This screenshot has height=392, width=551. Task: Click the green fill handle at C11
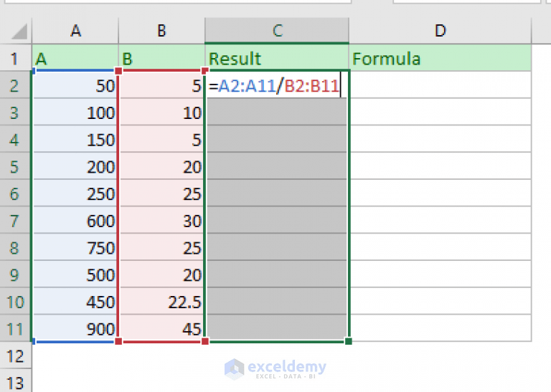click(x=348, y=341)
